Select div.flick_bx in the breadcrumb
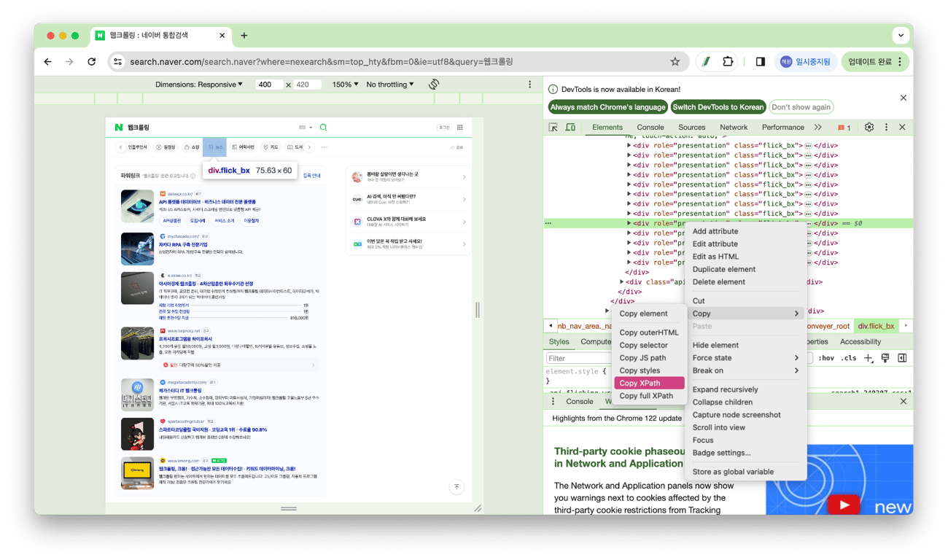Image resolution: width=948 pixels, height=560 pixels. coord(876,326)
